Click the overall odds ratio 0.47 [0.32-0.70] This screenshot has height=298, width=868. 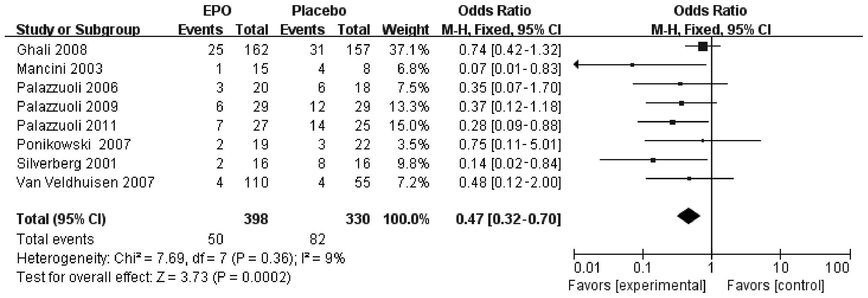tap(508, 219)
